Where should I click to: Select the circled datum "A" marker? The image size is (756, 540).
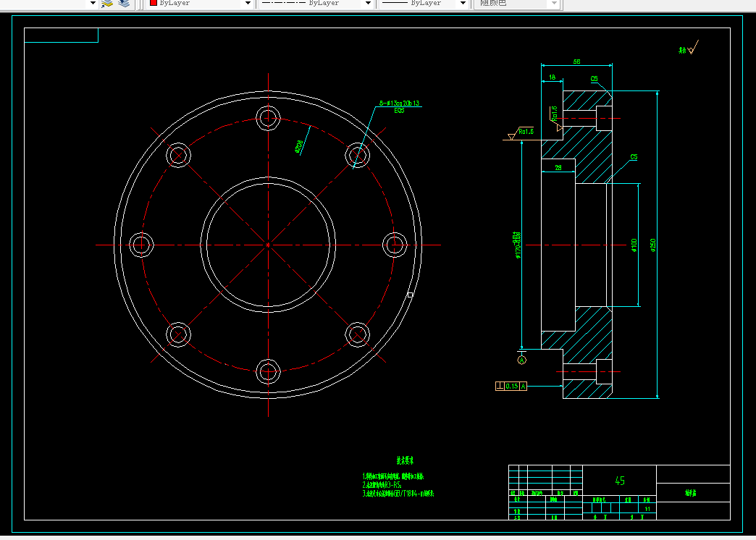coord(521,360)
